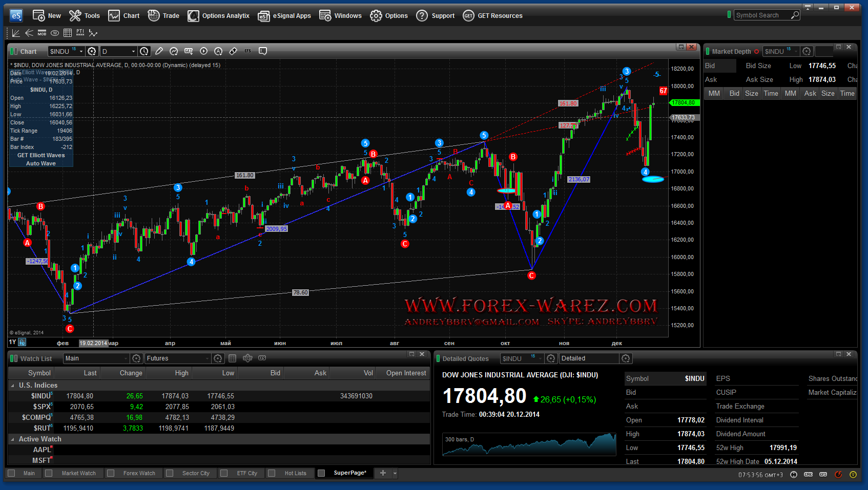Click the 300 bars mini chart

pos(529,444)
